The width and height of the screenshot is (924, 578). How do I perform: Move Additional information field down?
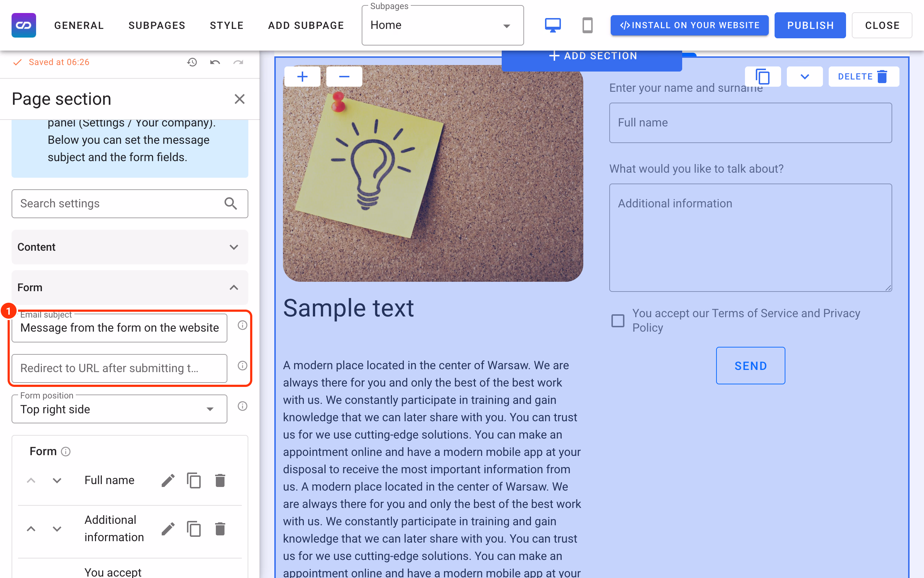57,529
